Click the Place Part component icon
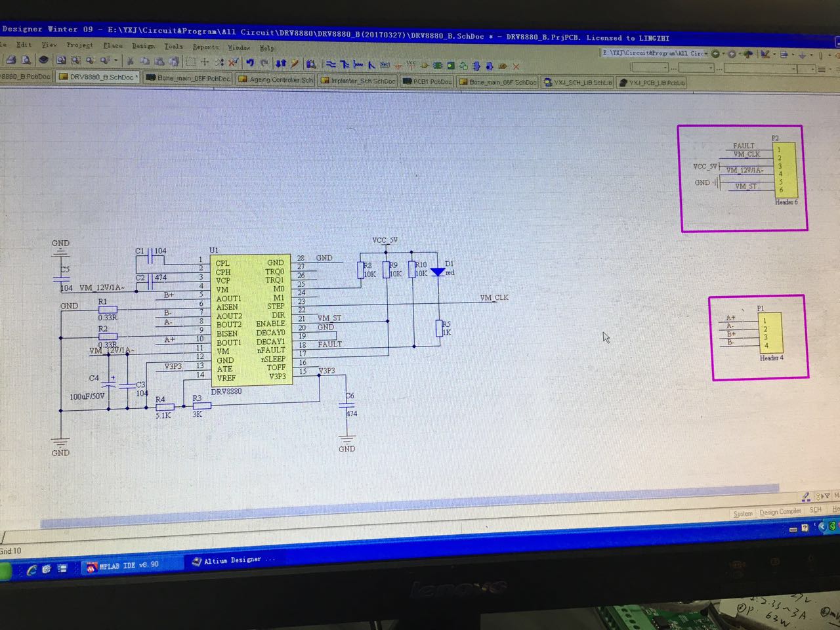Image resolution: width=840 pixels, height=630 pixels. (x=425, y=65)
